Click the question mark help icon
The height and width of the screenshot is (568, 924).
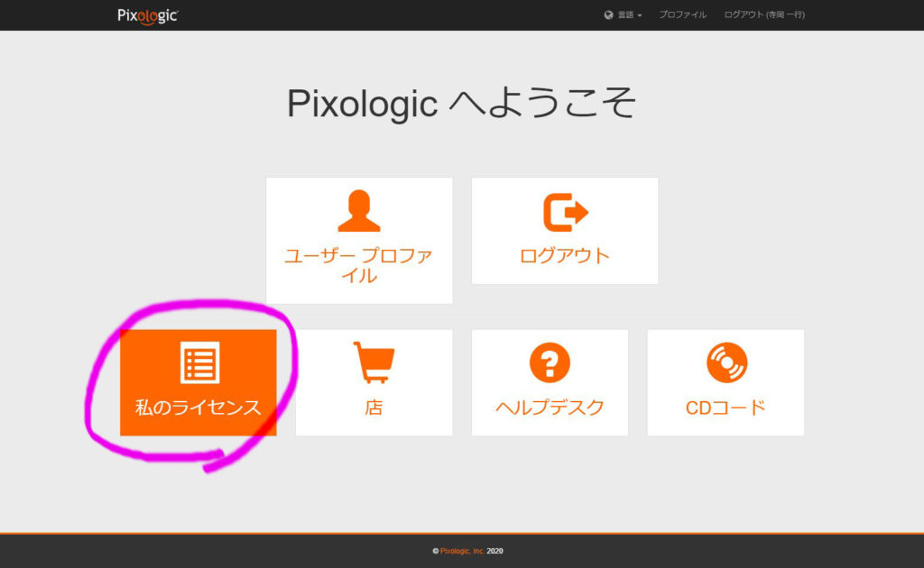[x=550, y=362]
